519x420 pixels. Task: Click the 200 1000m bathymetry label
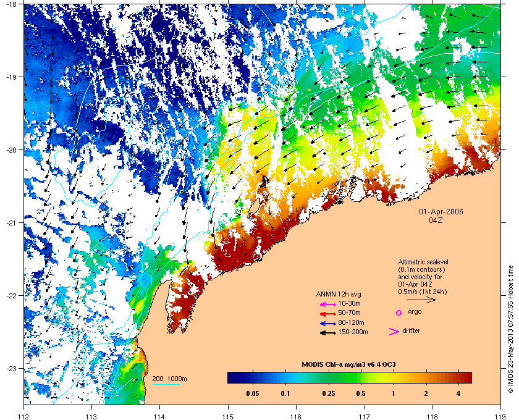point(169,379)
